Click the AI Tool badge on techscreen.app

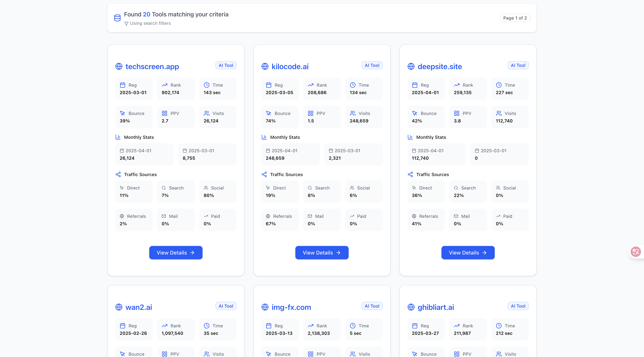pyautogui.click(x=226, y=65)
